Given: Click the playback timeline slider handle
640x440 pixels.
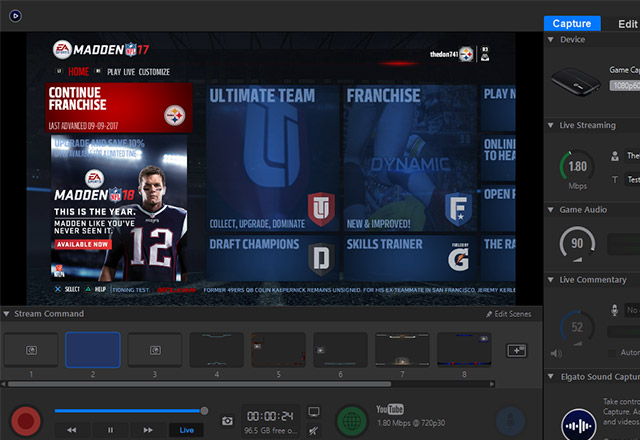Looking at the screenshot, I should pyautogui.click(x=204, y=411).
